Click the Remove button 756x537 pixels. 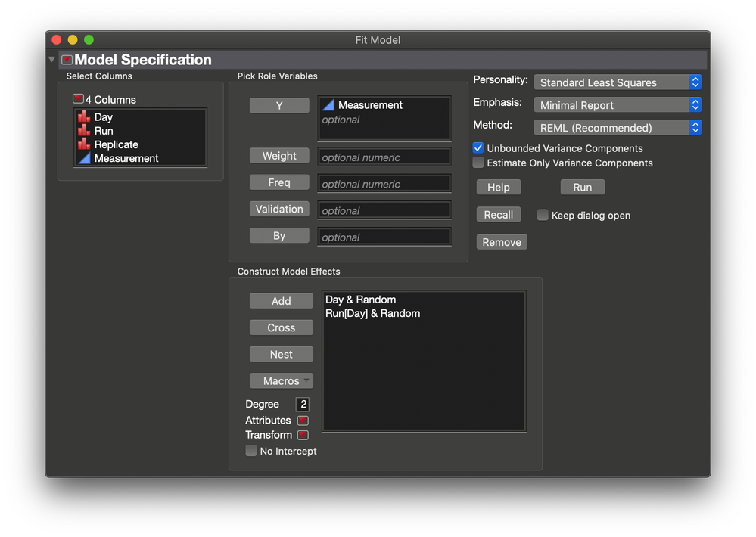click(x=502, y=242)
